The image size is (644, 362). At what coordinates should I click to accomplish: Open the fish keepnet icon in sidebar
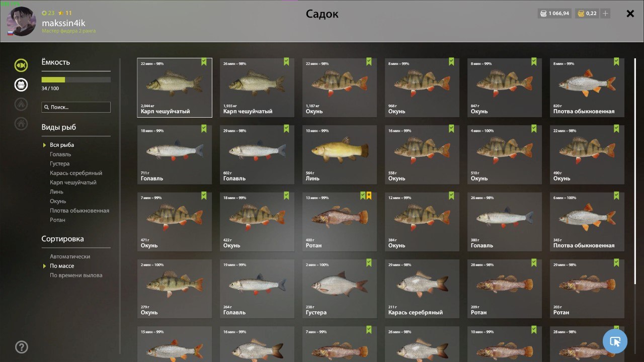tap(21, 65)
